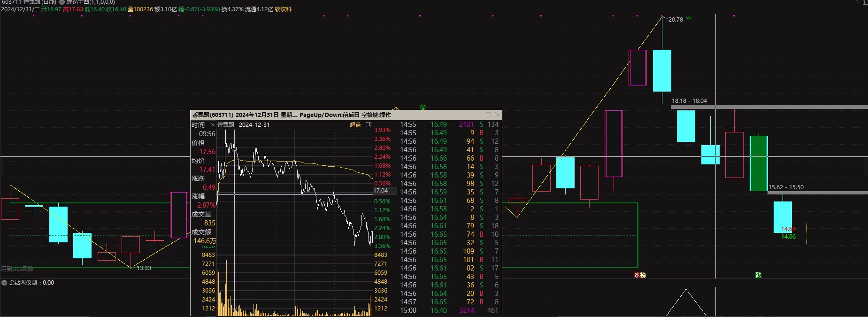Click the 涨榜 marker at chart bottom
Image resolution: width=868 pixels, height=317 pixels.
tap(640, 275)
